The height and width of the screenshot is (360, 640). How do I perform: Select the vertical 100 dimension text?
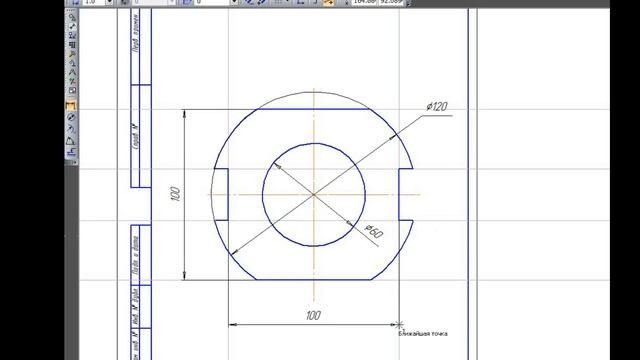tap(175, 194)
